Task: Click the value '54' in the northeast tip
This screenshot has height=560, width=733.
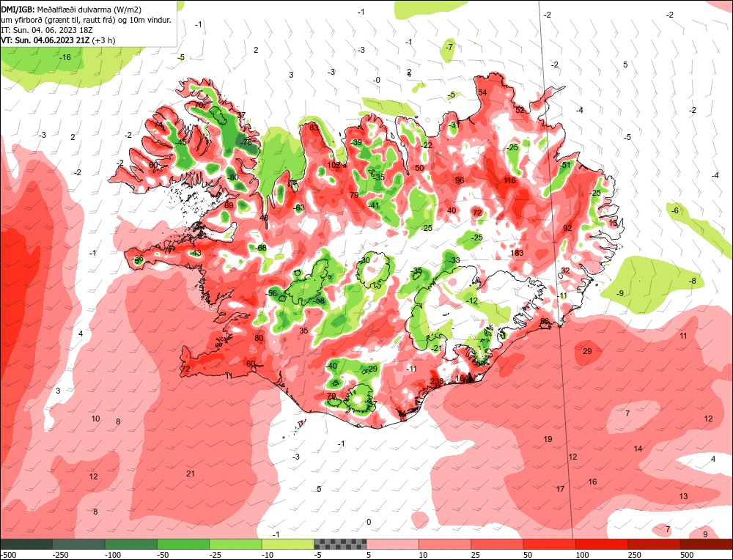Action: [x=482, y=92]
